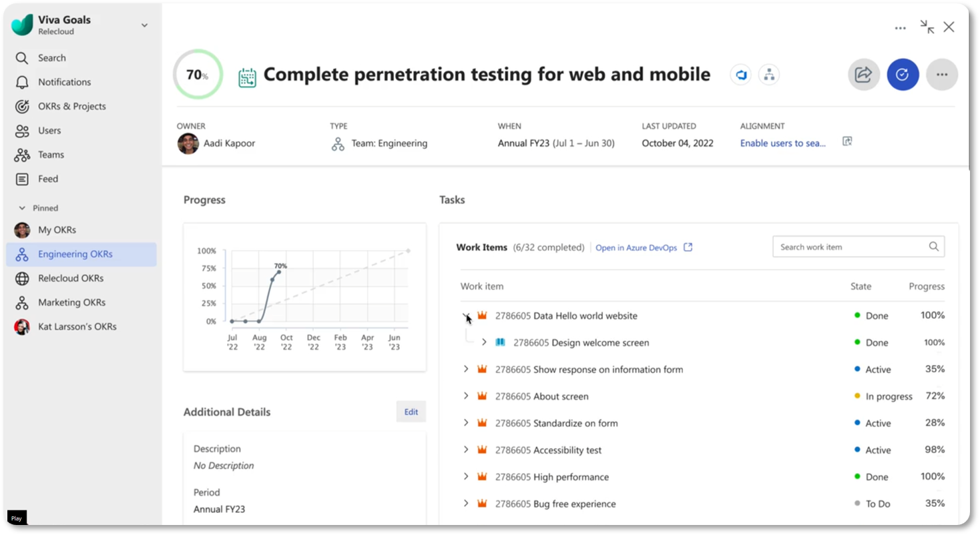Image resolution: width=980 pixels, height=535 pixels.
Task: Open in Azure DevOps link
Action: pos(636,247)
